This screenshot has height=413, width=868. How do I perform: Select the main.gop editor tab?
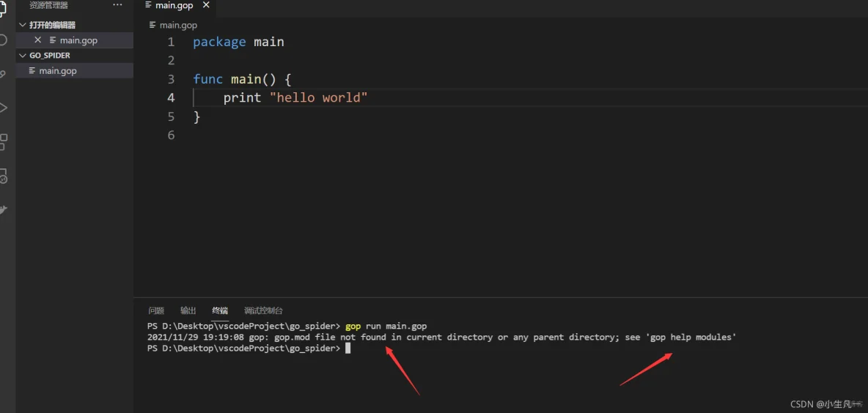174,6
